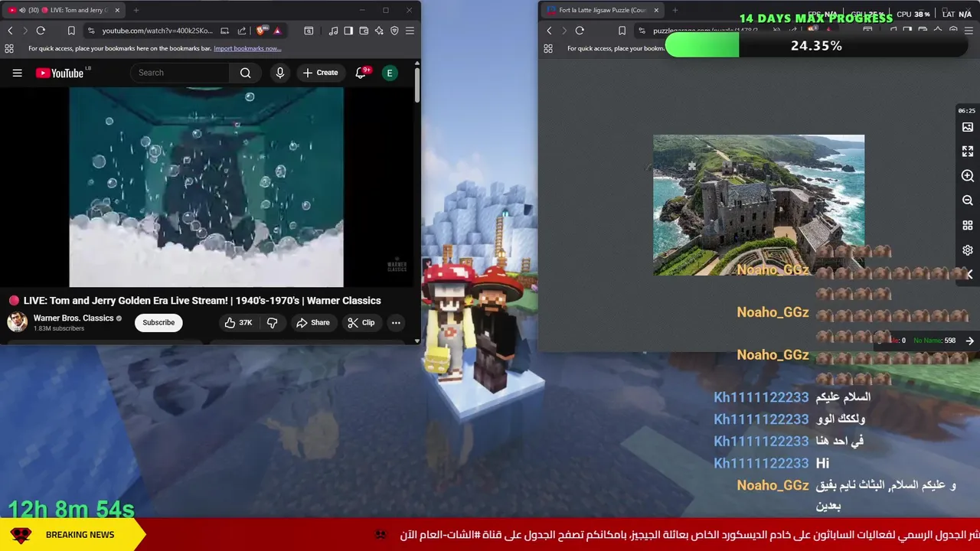Click the BREAKING NEWS banner label
Image resolution: width=980 pixels, height=551 pixels.
(80, 535)
